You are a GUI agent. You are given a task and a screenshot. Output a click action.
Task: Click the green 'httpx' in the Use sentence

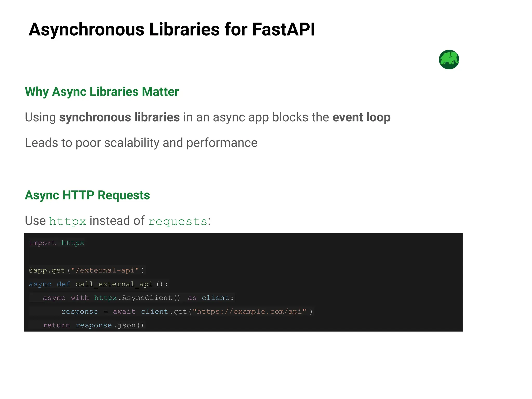pyautogui.click(x=68, y=221)
